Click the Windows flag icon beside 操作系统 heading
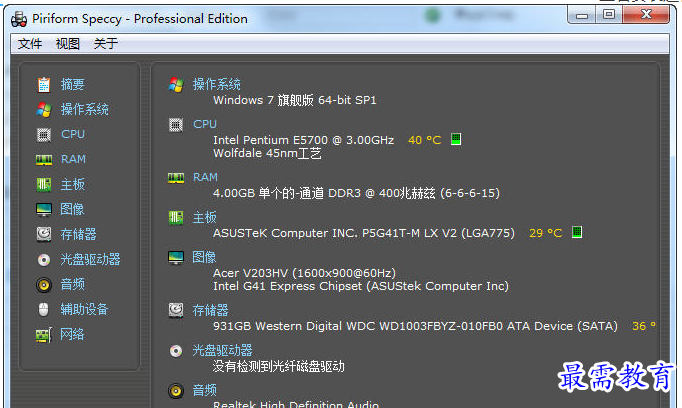 (176, 84)
